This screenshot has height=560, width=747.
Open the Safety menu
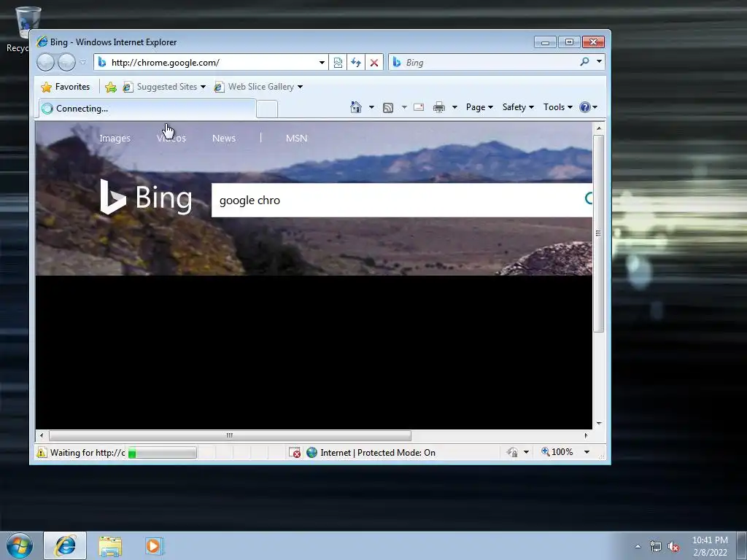pos(518,107)
